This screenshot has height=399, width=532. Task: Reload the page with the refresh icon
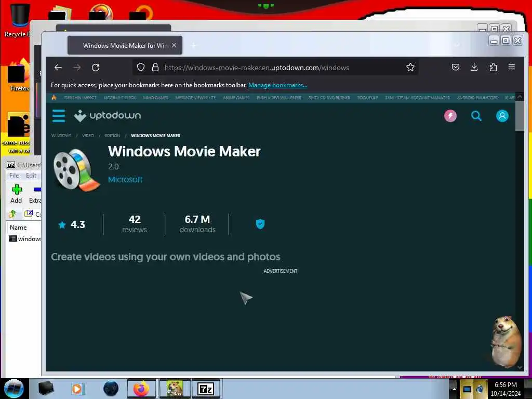coord(96,68)
